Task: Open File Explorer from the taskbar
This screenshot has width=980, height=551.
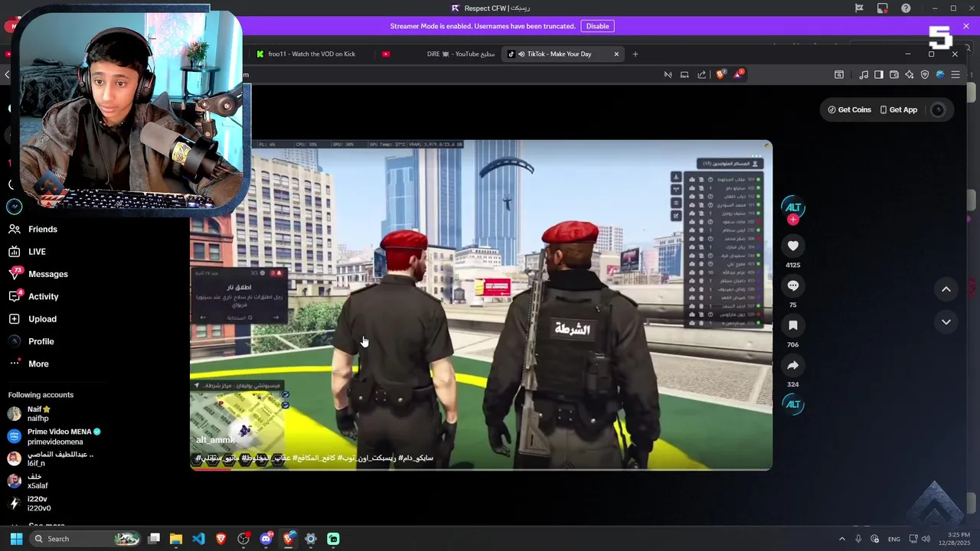Action: pos(176,539)
